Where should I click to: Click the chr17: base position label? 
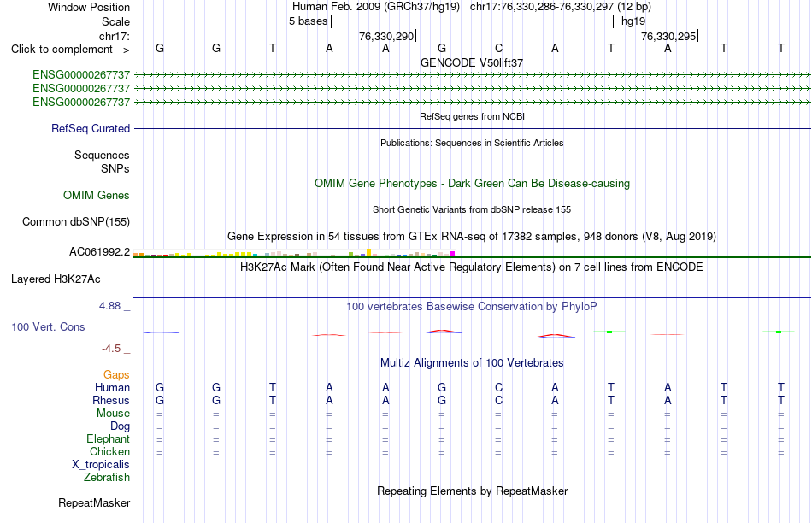tap(114, 36)
